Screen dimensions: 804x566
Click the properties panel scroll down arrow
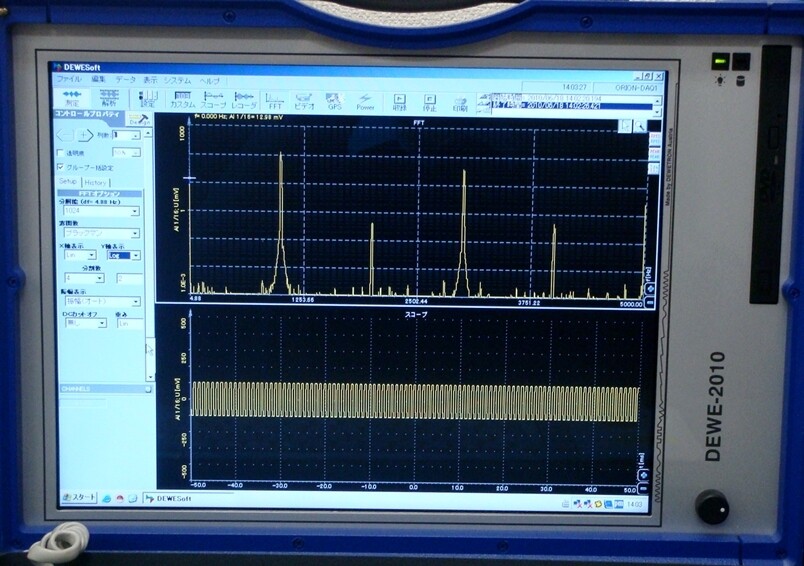pyautogui.click(x=150, y=377)
